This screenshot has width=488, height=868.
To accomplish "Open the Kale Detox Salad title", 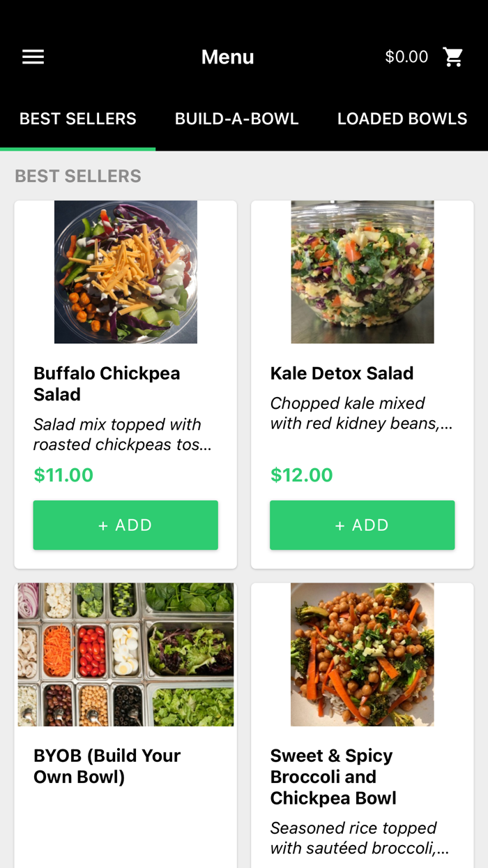I will click(x=342, y=373).
